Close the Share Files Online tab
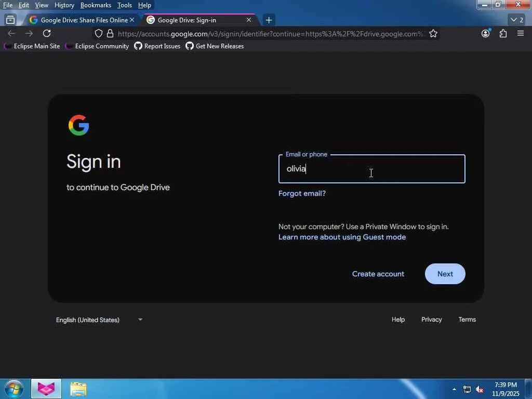 pyautogui.click(x=132, y=20)
